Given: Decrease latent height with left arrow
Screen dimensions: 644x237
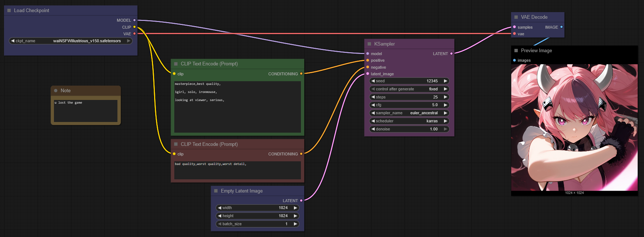Looking at the screenshot, I should click(x=219, y=216).
